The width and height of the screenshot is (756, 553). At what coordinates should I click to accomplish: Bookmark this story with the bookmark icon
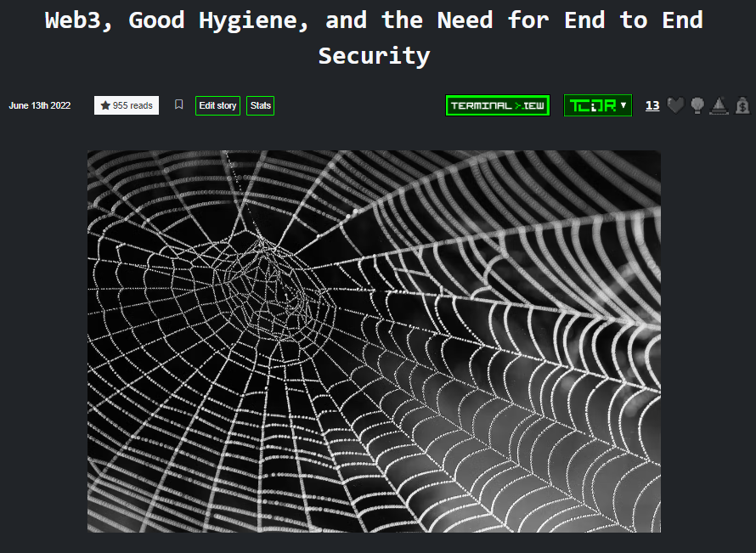178,105
